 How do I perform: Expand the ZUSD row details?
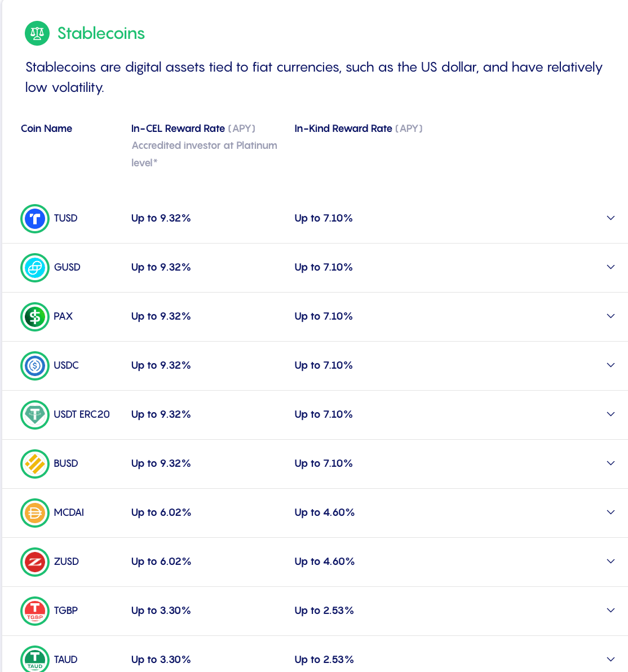click(x=611, y=561)
